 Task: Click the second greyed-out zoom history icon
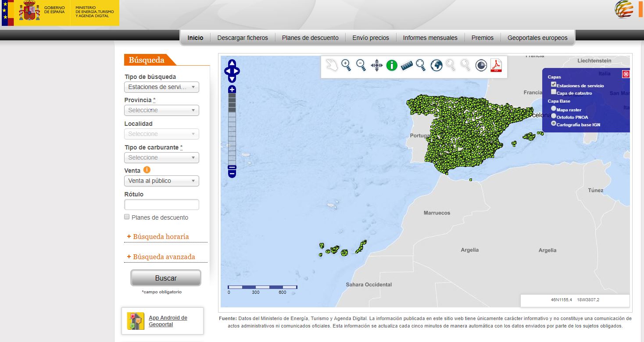(465, 65)
